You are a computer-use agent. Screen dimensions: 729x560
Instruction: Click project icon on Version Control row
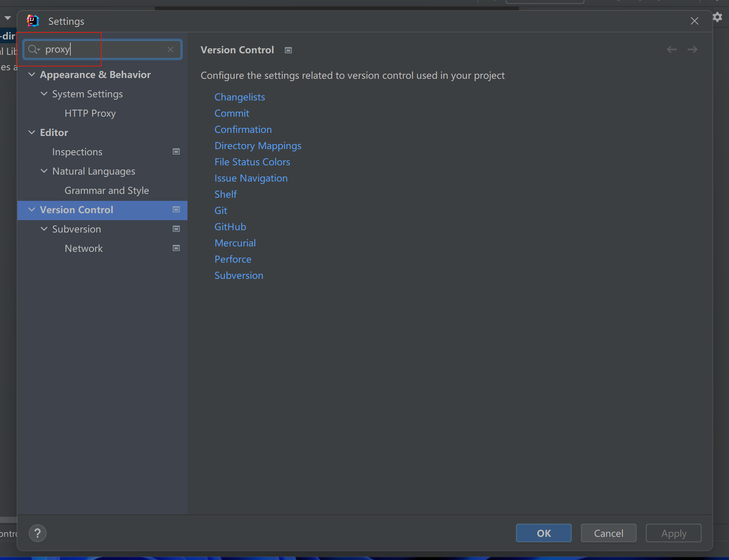click(x=176, y=210)
